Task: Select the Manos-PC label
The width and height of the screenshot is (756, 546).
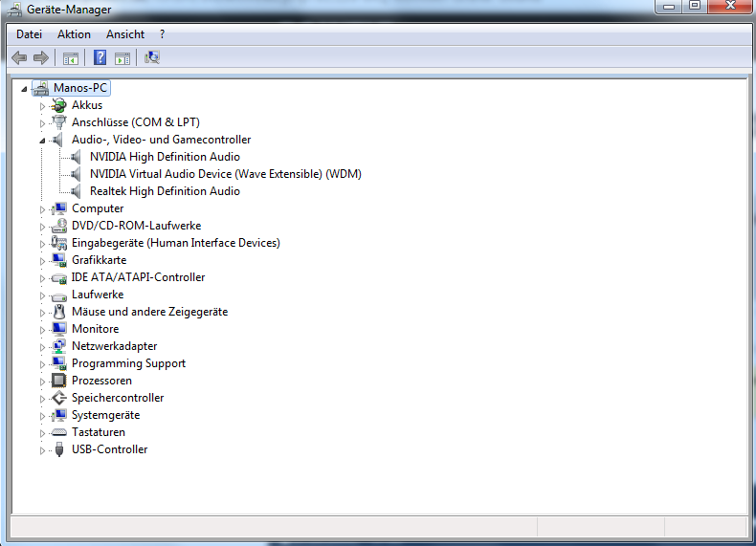Action: pyautogui.click(x=80, y=88)
